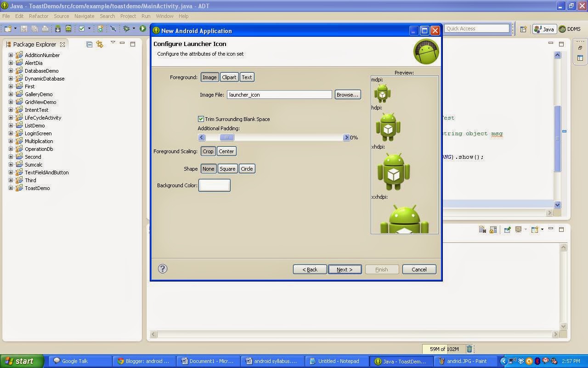Select Clipart as the foreground type

coord(229,77)
